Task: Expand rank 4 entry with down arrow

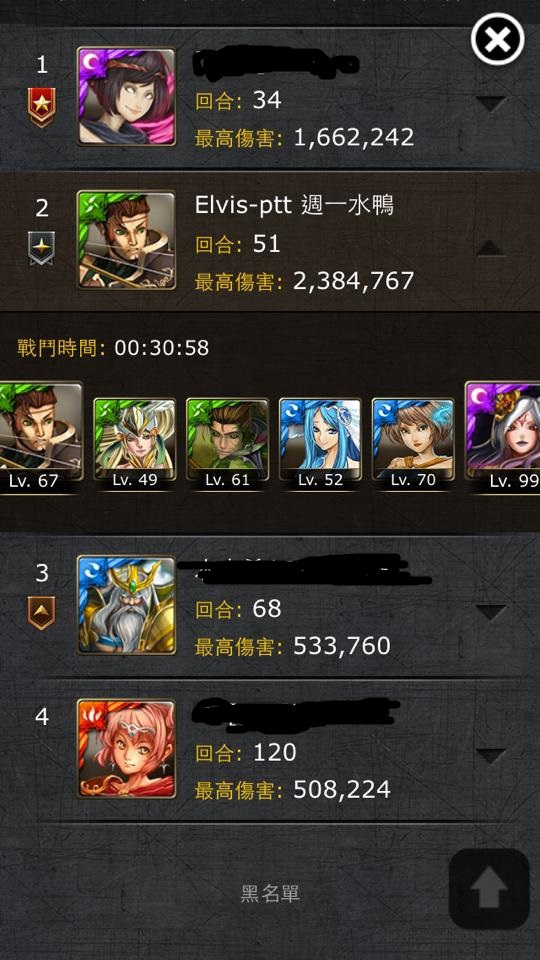Action: click(491, 756)
